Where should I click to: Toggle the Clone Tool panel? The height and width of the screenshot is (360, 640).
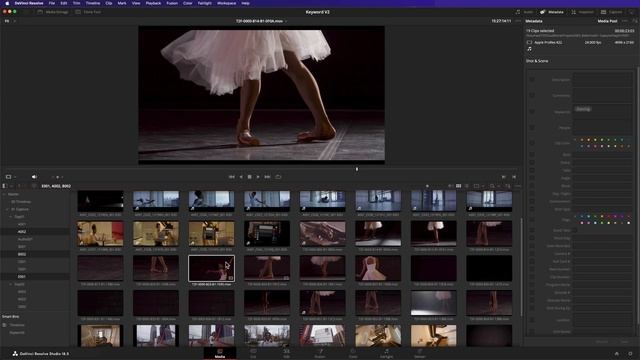click(x=88, y=12)
